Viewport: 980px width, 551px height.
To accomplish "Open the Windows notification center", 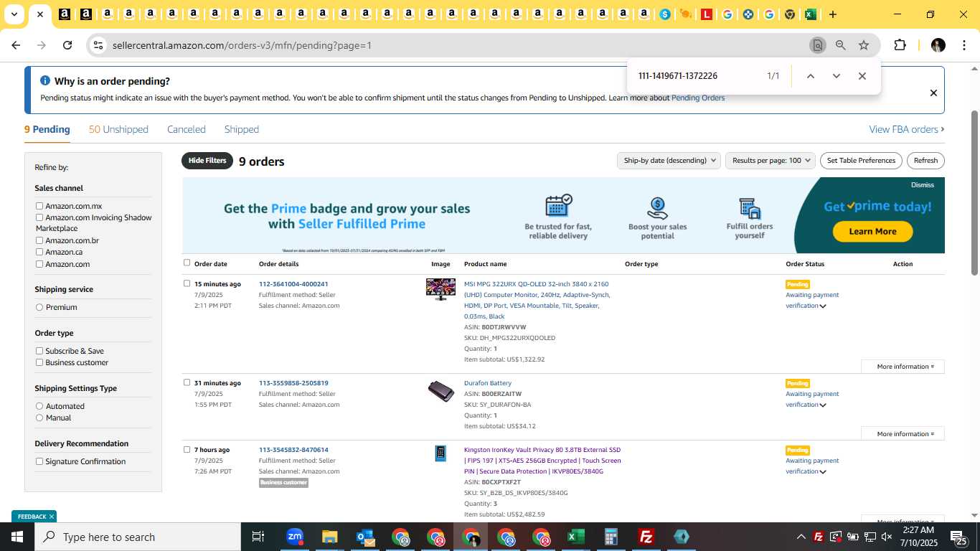I will click(x=959, y=538).
